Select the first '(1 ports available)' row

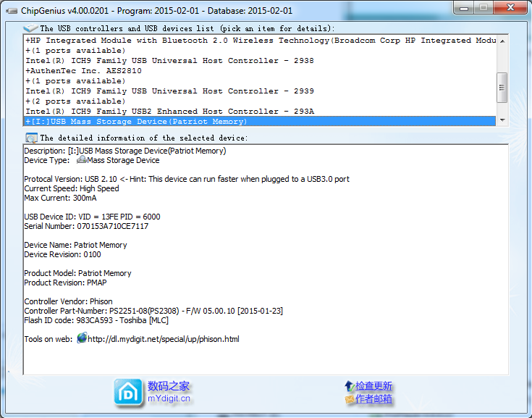(x=261, y=51)
